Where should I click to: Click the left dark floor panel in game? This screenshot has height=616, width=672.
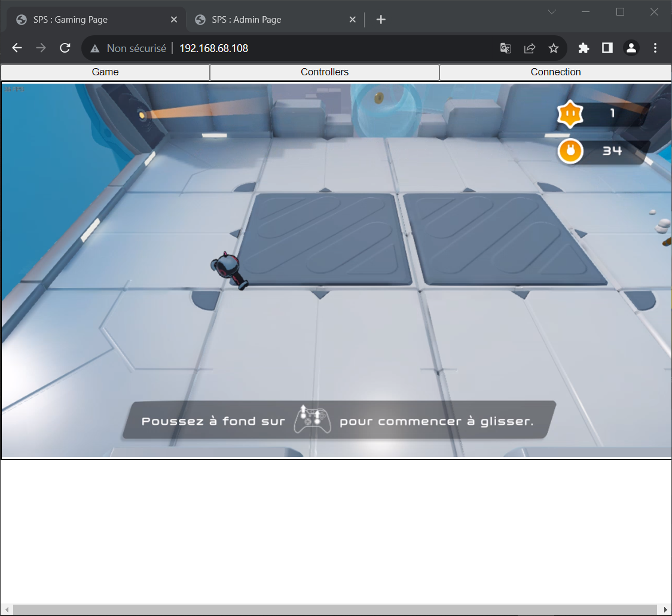(323, 239)
